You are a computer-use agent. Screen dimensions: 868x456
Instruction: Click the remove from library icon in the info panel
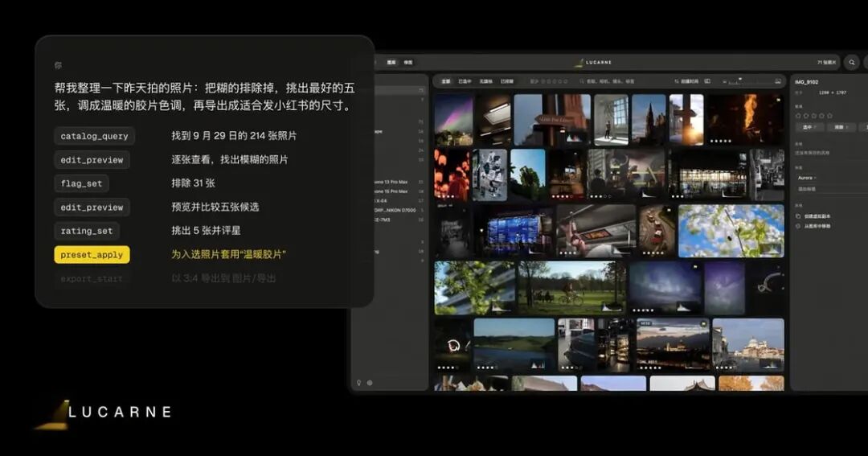pyautogui.click(x=798, y=226)
